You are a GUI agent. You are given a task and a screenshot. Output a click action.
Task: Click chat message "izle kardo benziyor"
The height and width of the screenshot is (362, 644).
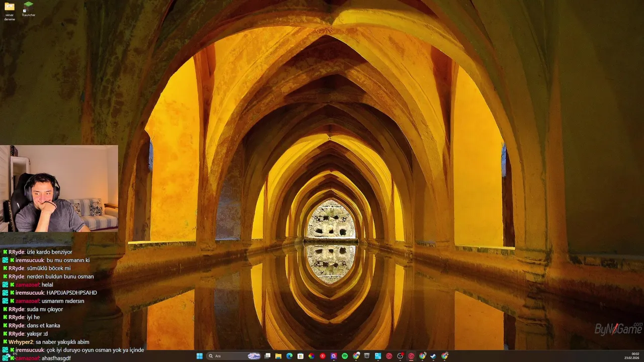[x=49, y=252]
